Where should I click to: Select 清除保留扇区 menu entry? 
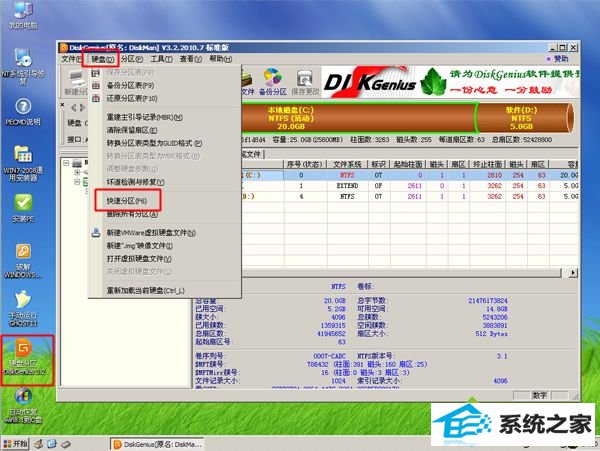132,130
